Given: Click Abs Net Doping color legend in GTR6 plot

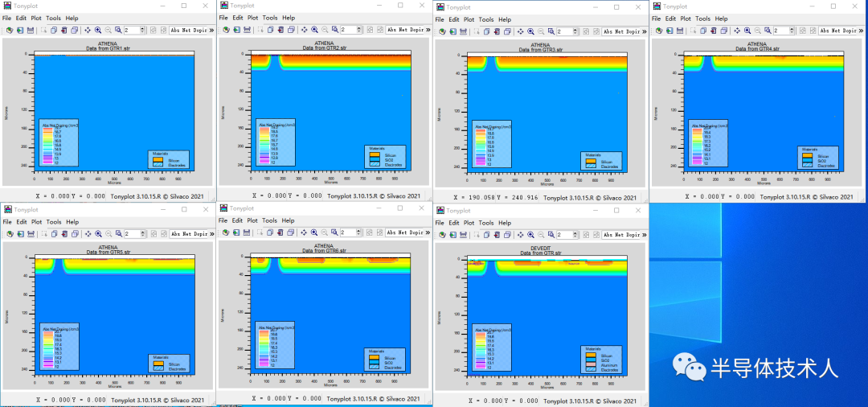Looking at the screenshot, I should click(275, 346).
